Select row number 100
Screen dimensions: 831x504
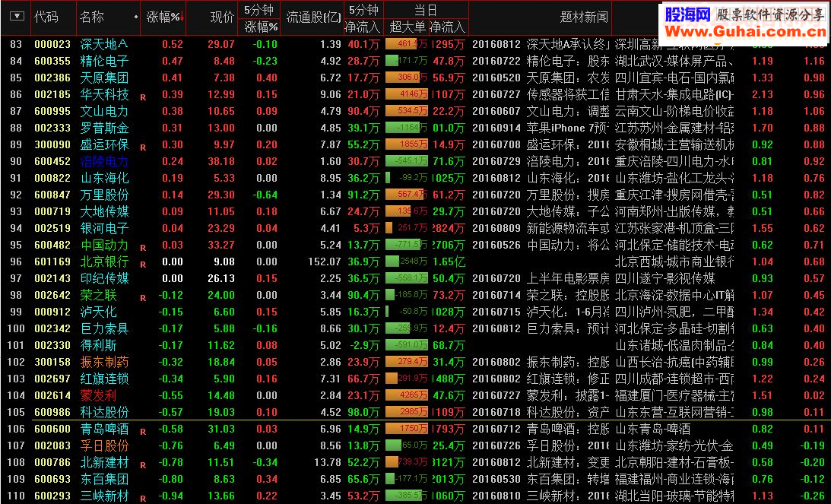click(16, 328)
